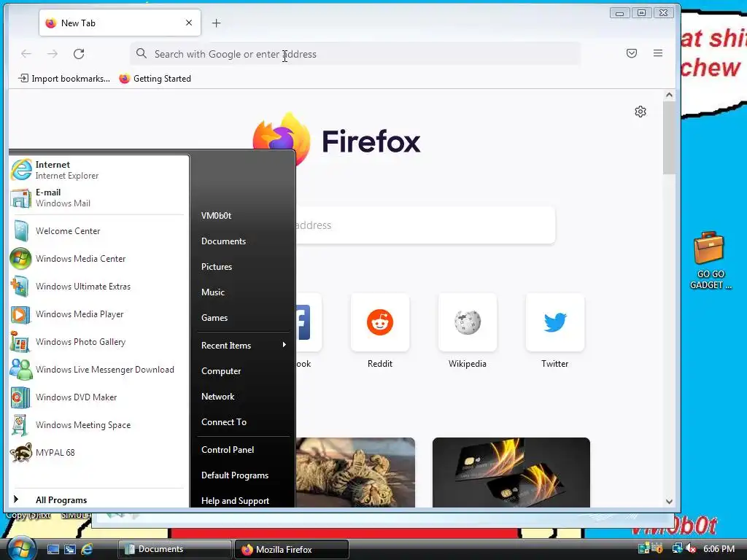This screenshot has width=747, height=560.
Task: Open Windows Photo Gallery
Action: [x=98, y=342]
